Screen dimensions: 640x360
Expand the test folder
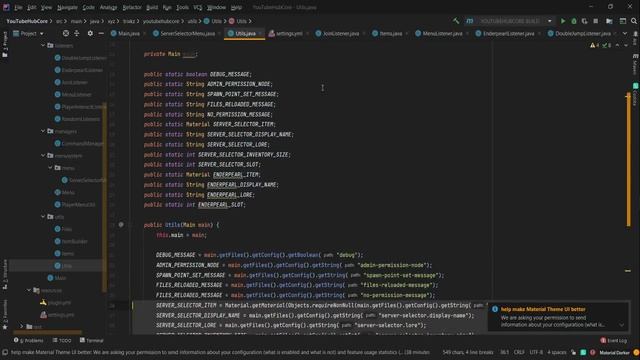(x=22, y=327)
